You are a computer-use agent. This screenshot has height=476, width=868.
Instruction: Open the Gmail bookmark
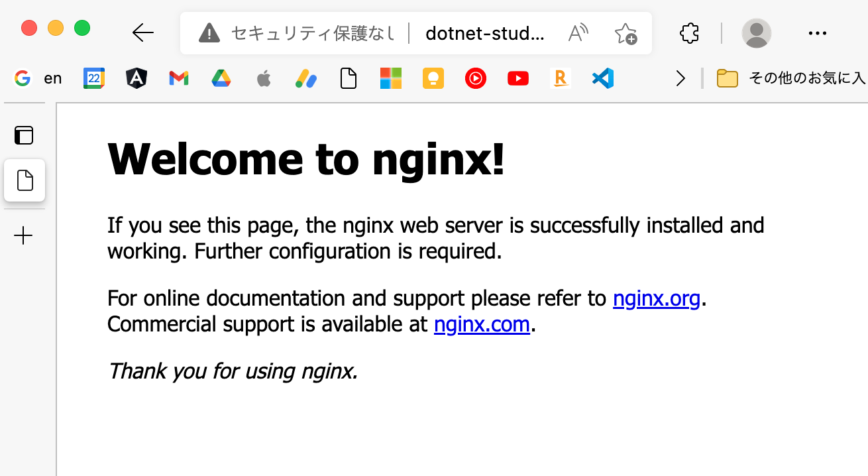(178, 79)
